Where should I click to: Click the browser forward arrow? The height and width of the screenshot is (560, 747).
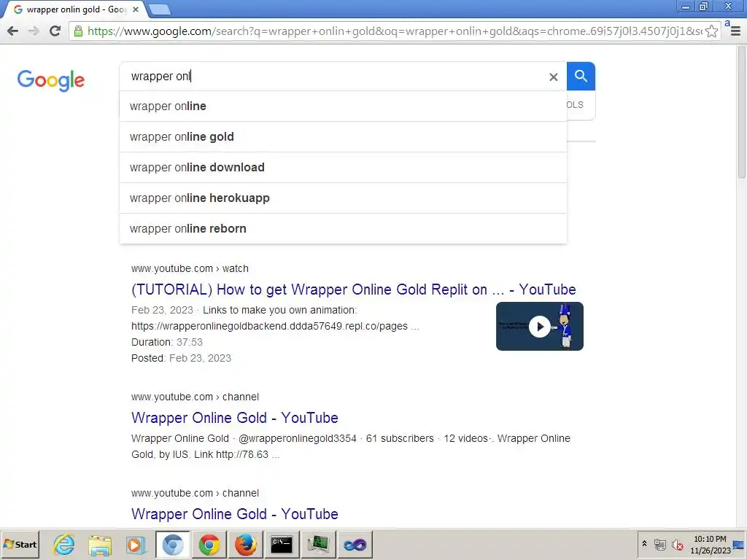(34, 31)
